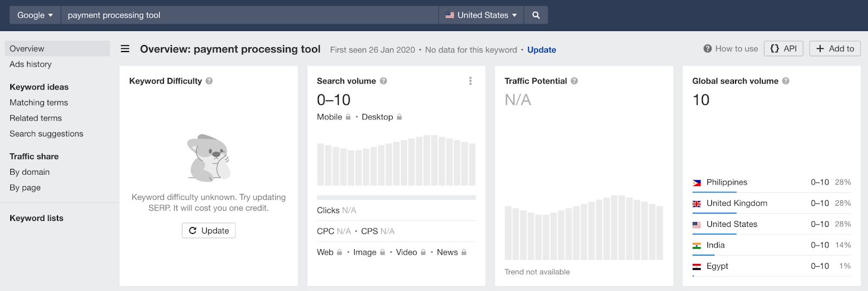Go to Traffic share By domain

[x=29, y=172]
